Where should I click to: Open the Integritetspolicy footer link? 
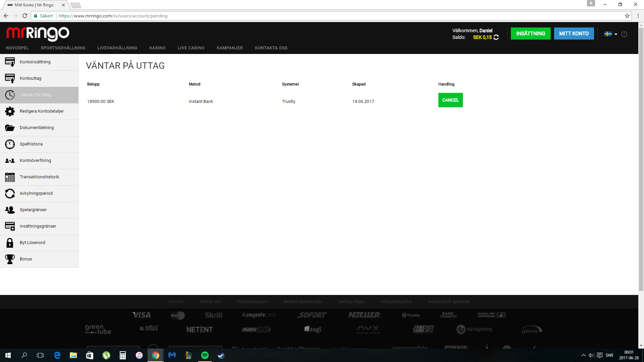396,302
